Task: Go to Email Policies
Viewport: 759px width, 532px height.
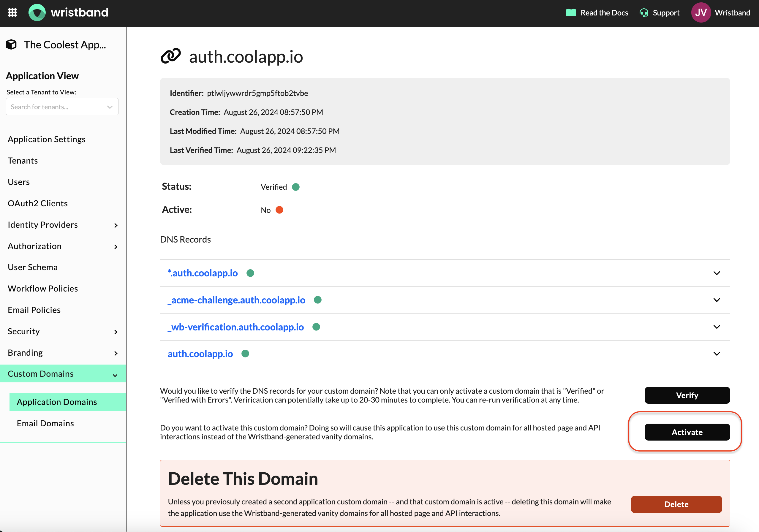Action: tap(34, 310)
